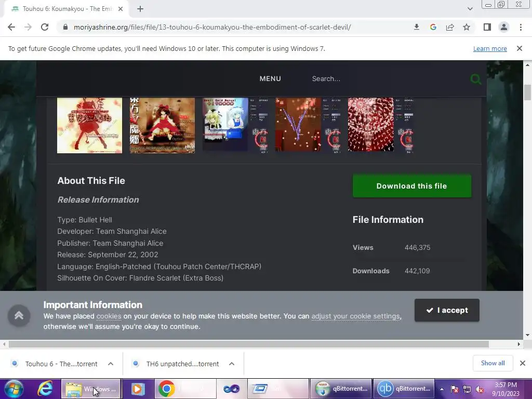
Task: Open Action Center flag icon
Action: pos(454,389)
